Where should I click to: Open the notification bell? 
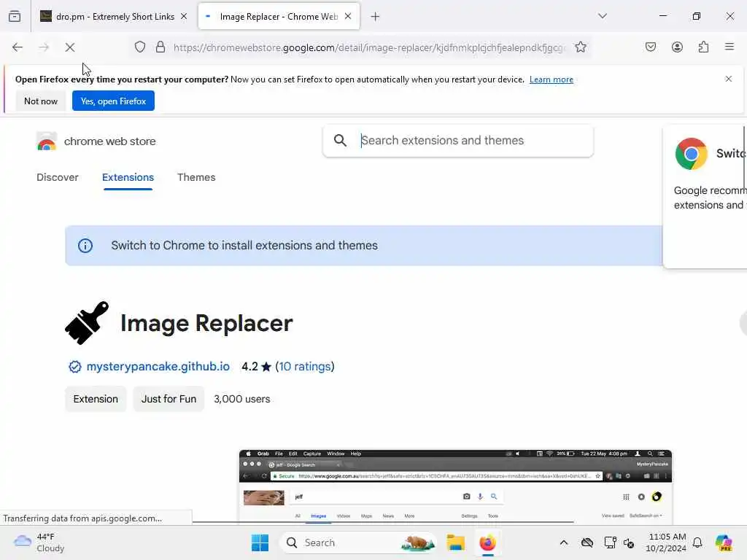coord(697,542)
